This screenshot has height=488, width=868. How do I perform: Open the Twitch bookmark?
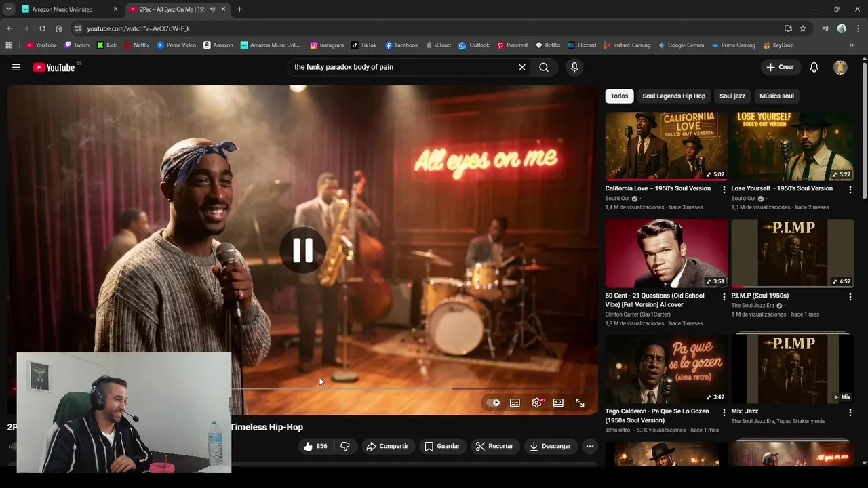tap(77, 45)
